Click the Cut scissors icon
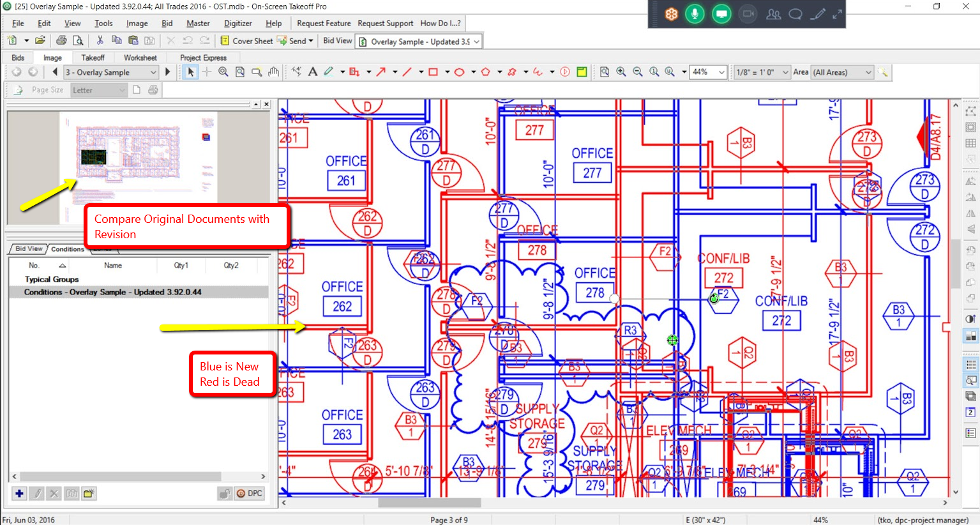Screen dimensions: 980x525 pos(100,40)
